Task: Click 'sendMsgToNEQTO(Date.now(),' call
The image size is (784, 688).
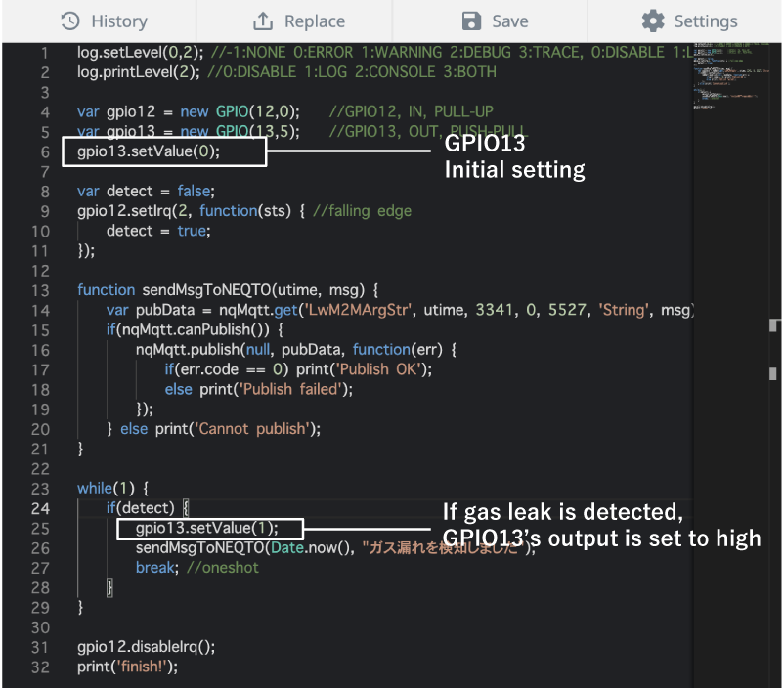Action: coord(245,548)
